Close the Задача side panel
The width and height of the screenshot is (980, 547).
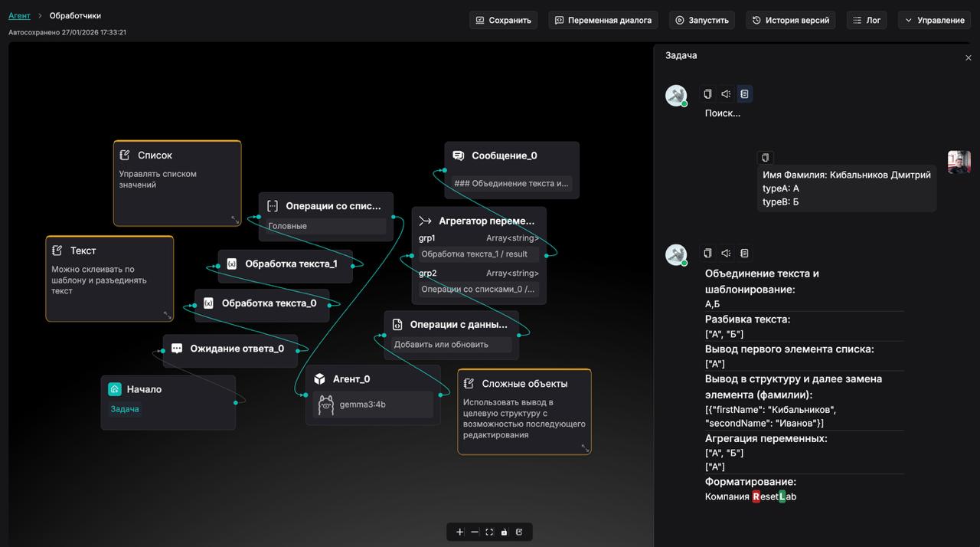[x=968, y=57]
